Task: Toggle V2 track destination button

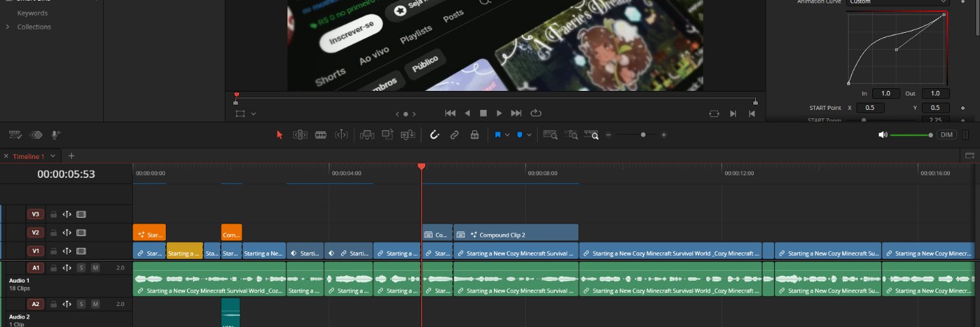Action: pyautogui.click(x=35, y=232)
